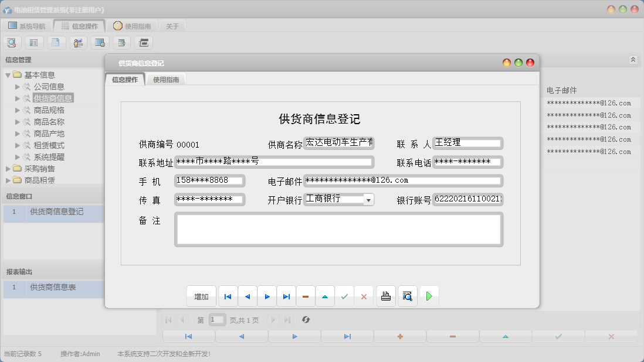Click the 增加 button
This screenshot has height=362, width=644.
(201, 297)
